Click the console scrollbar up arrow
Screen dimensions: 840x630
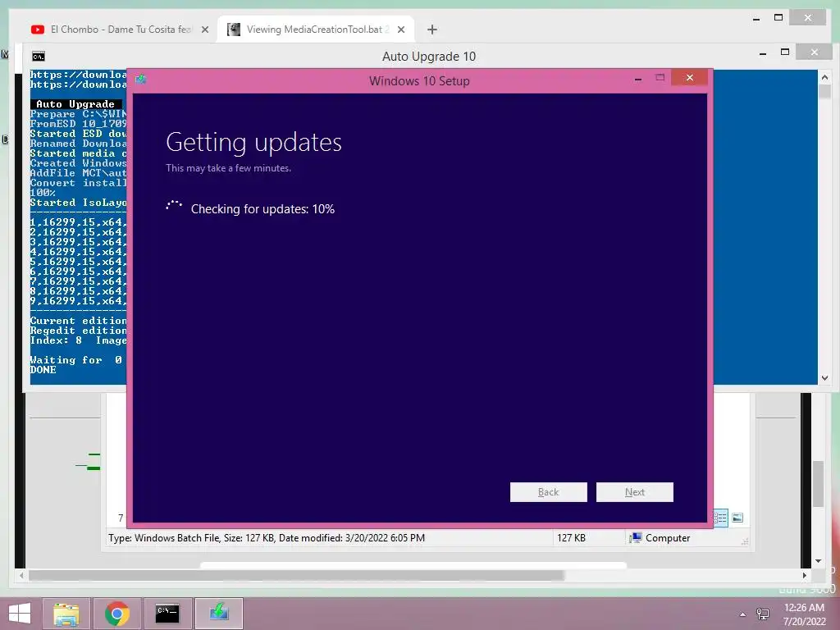[824, 78]
